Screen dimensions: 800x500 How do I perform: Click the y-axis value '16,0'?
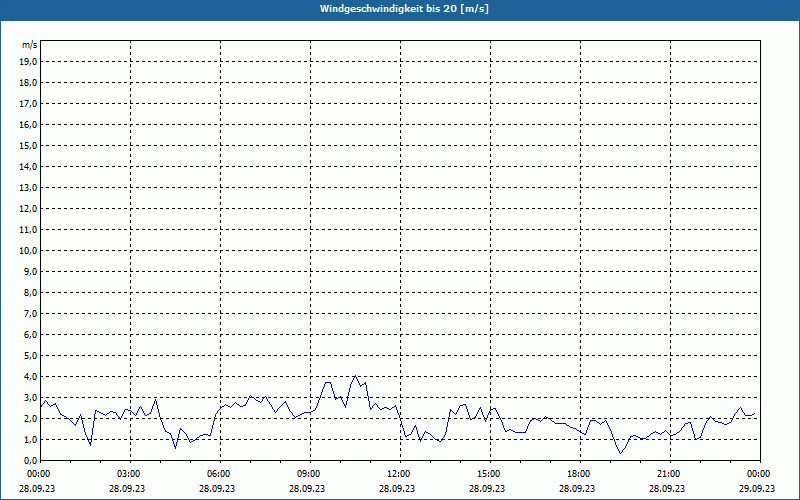pyautogui.click(x=29, y=124)
